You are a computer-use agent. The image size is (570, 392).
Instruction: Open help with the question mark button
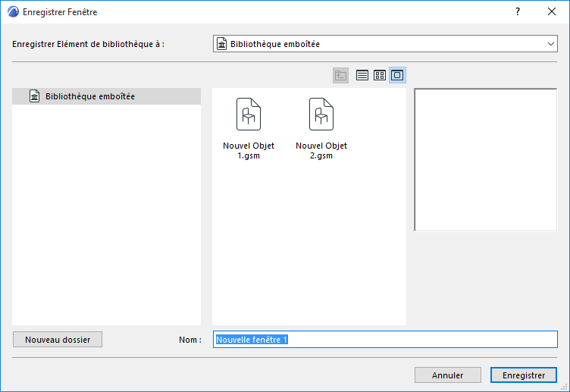pyautogui.click(x=518, y=11)
